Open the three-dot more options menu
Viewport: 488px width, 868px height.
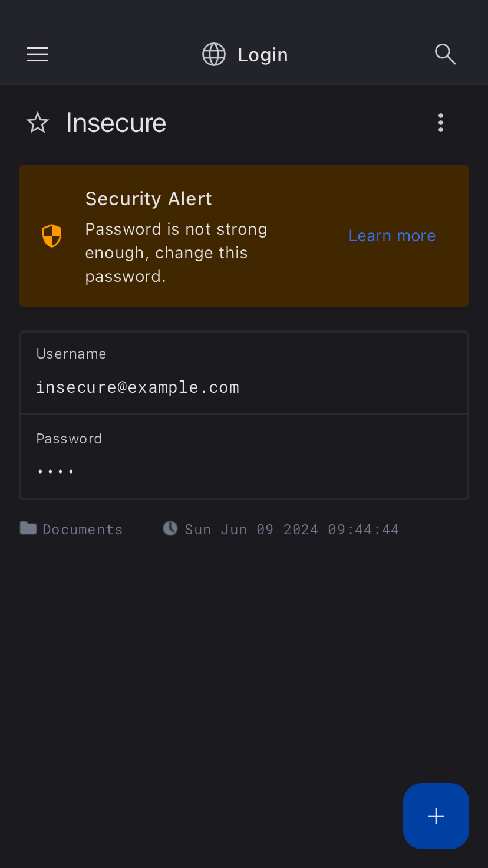click(x=440, y=123)
